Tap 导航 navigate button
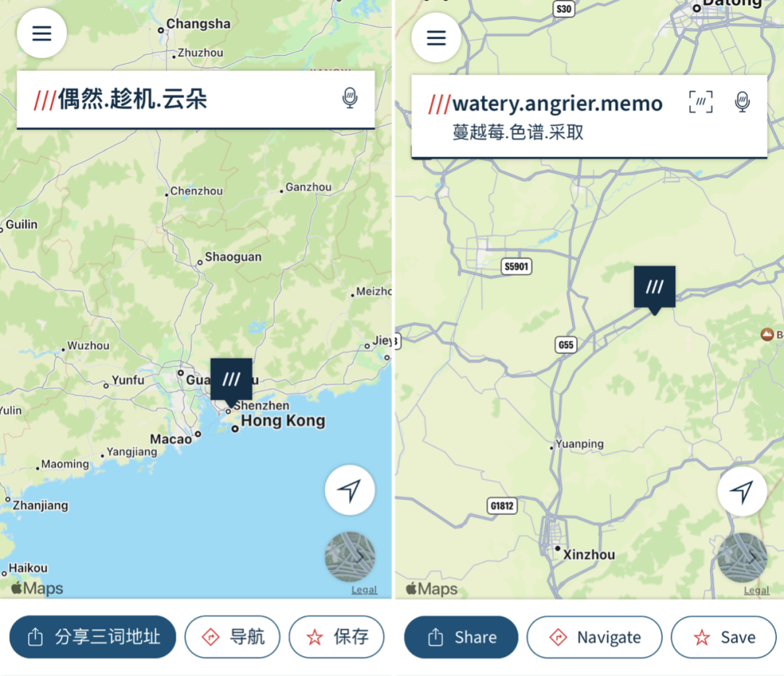Image resolution: width=784 pixels, height=676 pixels. point(232,637)
